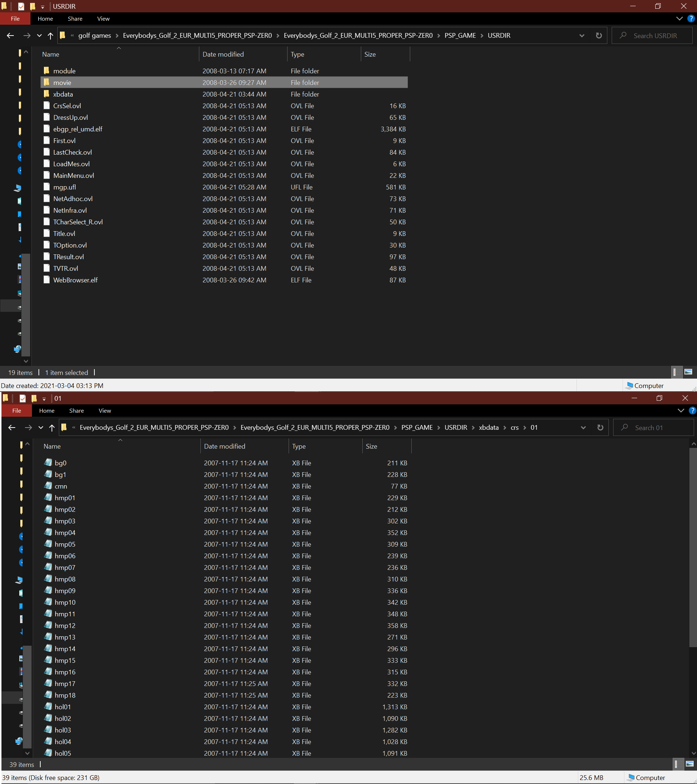Select hmp17 file in 01 window
The image size is (697, 784).
pyautogui.click(x=65, y=683)
